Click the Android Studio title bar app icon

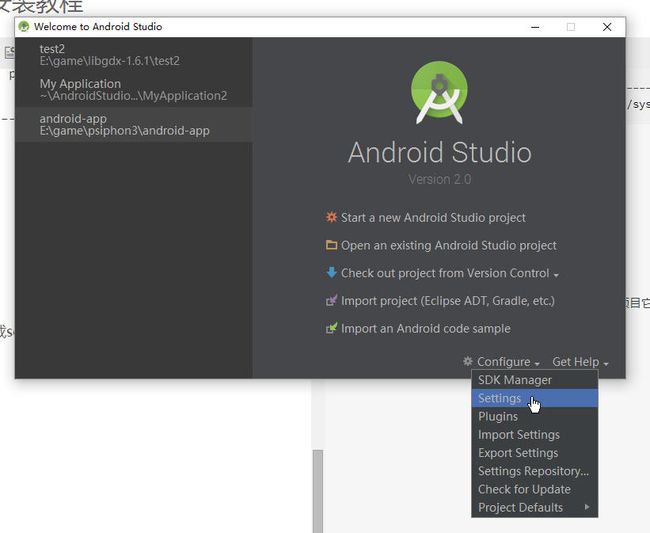(24, 27)
